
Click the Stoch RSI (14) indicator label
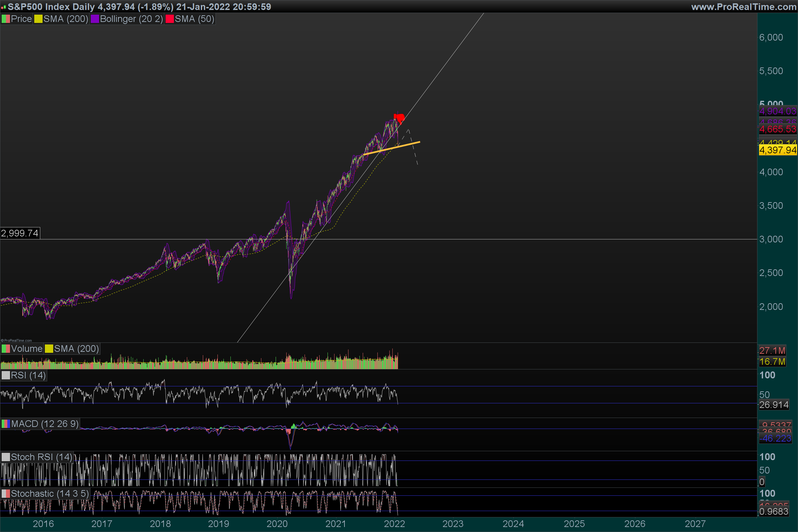pyautogui.click(x=41, y=457)
